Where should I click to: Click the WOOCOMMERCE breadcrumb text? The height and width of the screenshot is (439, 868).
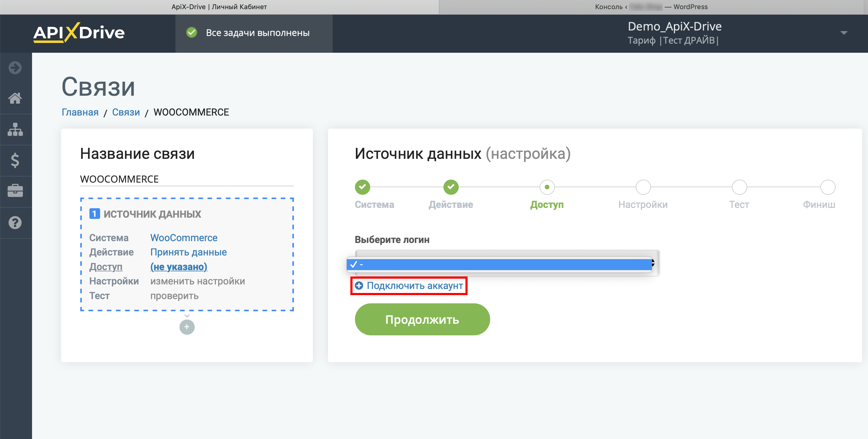(191, 112)
